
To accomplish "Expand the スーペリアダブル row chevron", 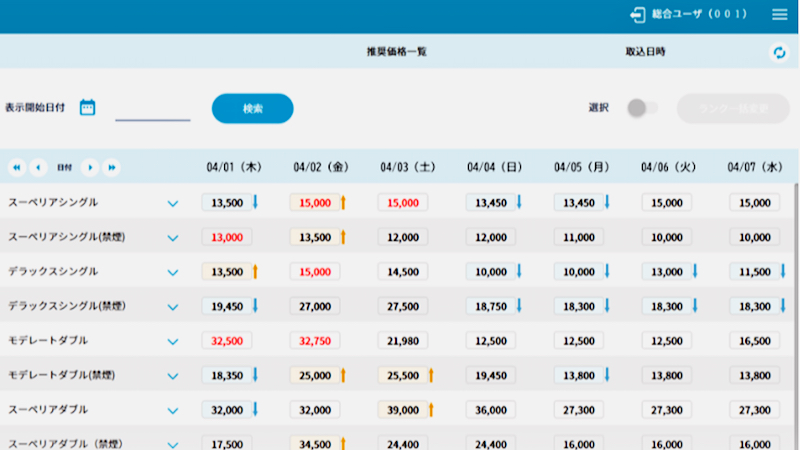I will pyautogui.click(x=173, y=411).
